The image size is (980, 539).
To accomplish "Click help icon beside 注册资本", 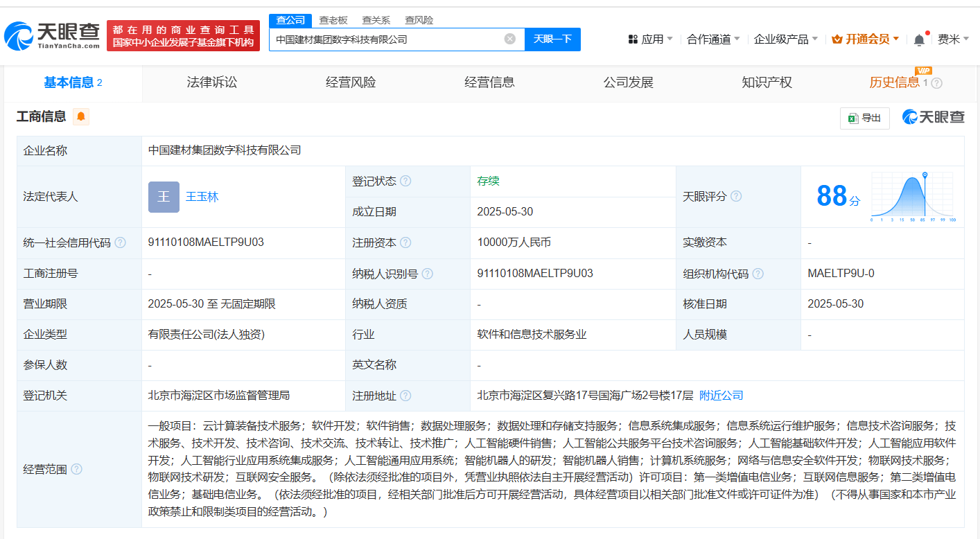I will point(405,242).
